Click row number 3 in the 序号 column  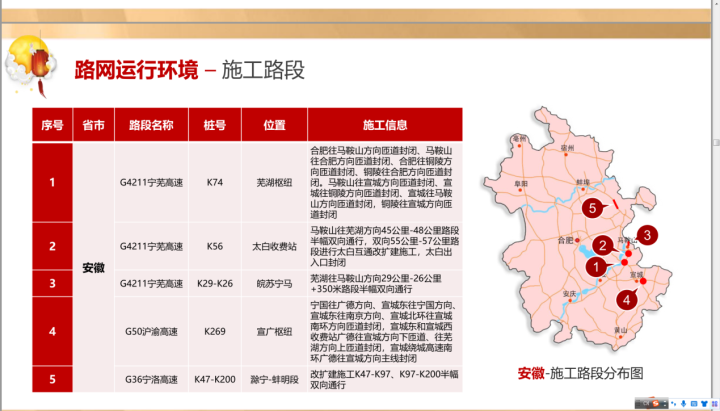tap(52, 283)
